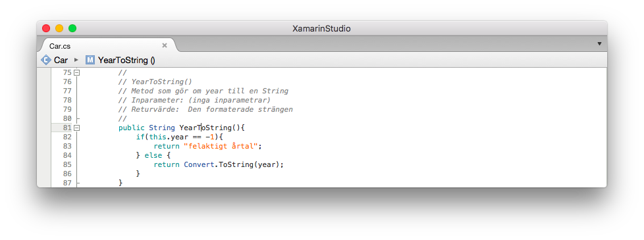Click the comment '// YearToString()'
This screenshot has height=240, width=644.
155,82
